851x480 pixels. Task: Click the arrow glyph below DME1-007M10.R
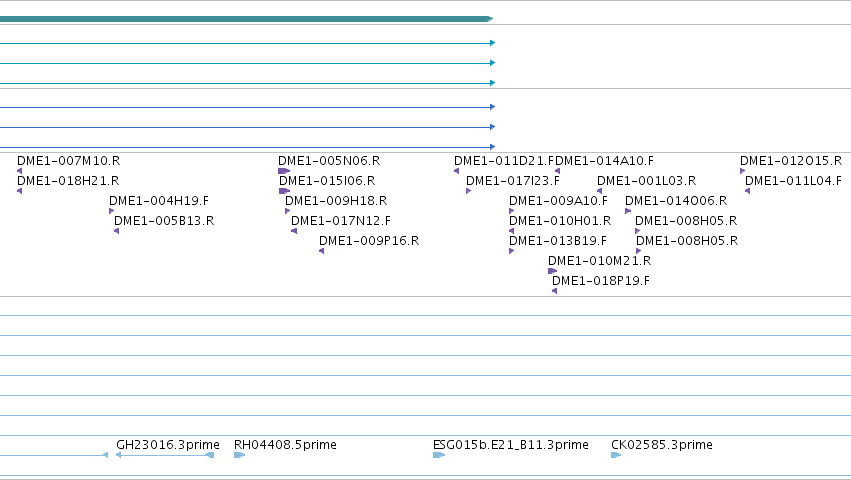(20, 171)
